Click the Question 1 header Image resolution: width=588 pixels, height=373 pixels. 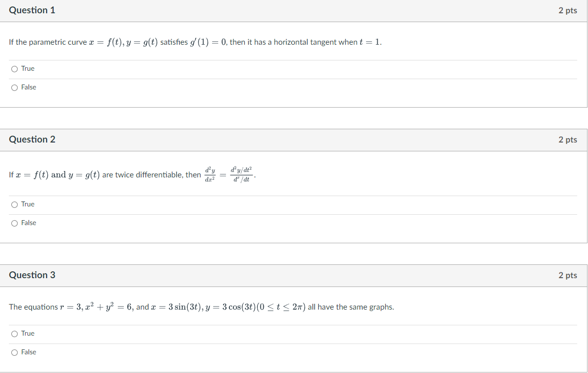pyautogui.click(x=32, y=10)
